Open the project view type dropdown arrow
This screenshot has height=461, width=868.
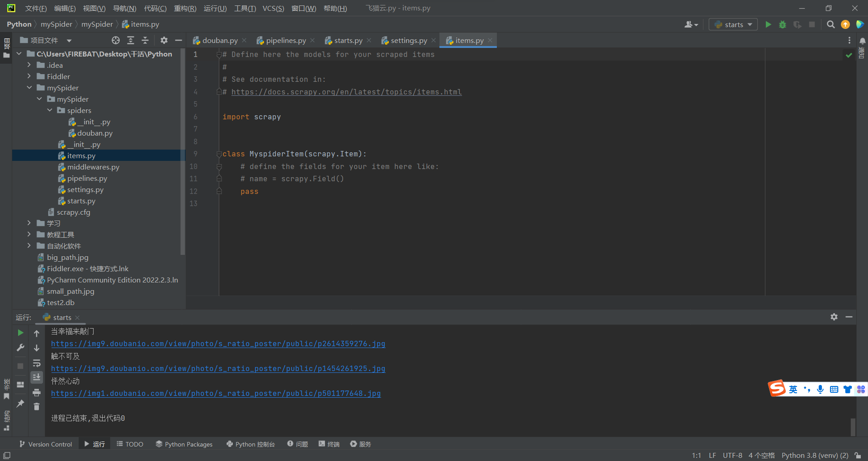click(69, 41)
